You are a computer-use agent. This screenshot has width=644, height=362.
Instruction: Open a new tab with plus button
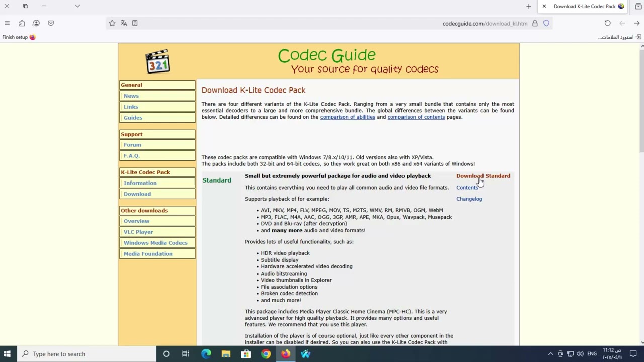pyautogui.click(x=529, y=6)
